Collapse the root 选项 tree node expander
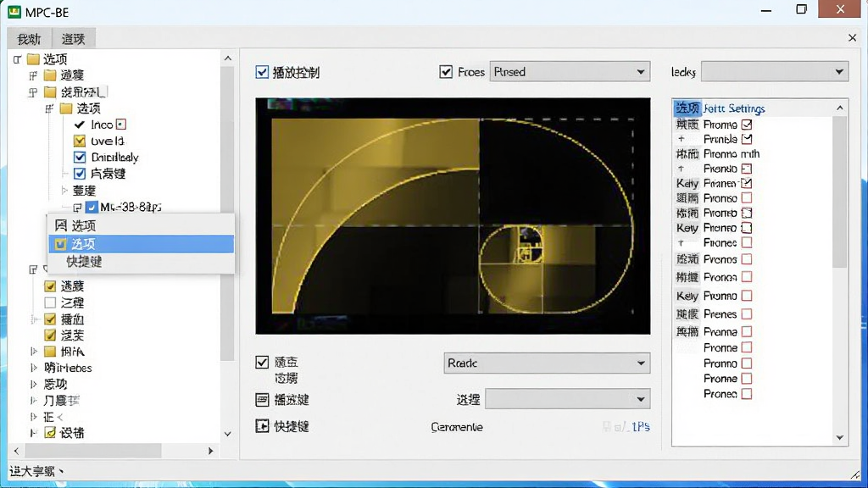 [x=17, y=59]
